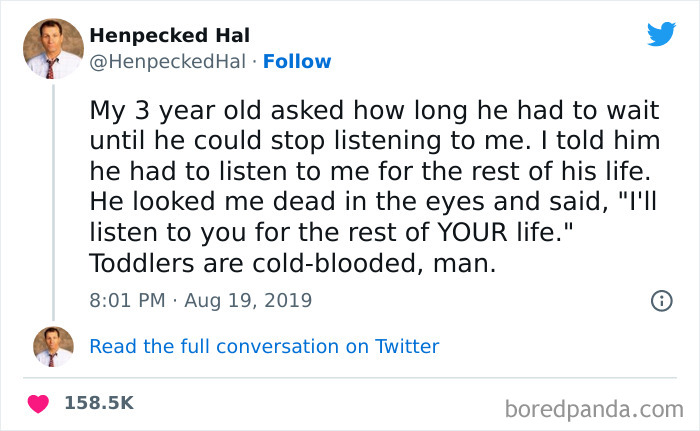Click the Twitter bird logo

pyautogui.click(x=661, y=35)
